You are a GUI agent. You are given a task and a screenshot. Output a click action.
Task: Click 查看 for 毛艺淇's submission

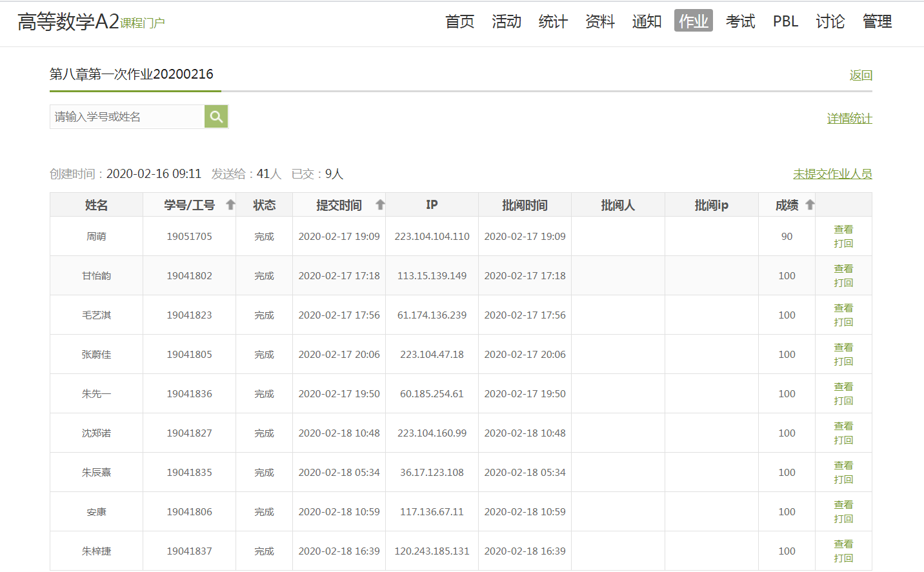(x=843, y=308)
